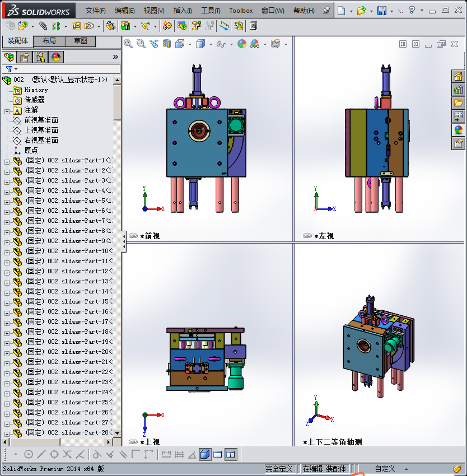Click the 完全定义 status bar entry
467x476 pixels.
click(279, 469)
